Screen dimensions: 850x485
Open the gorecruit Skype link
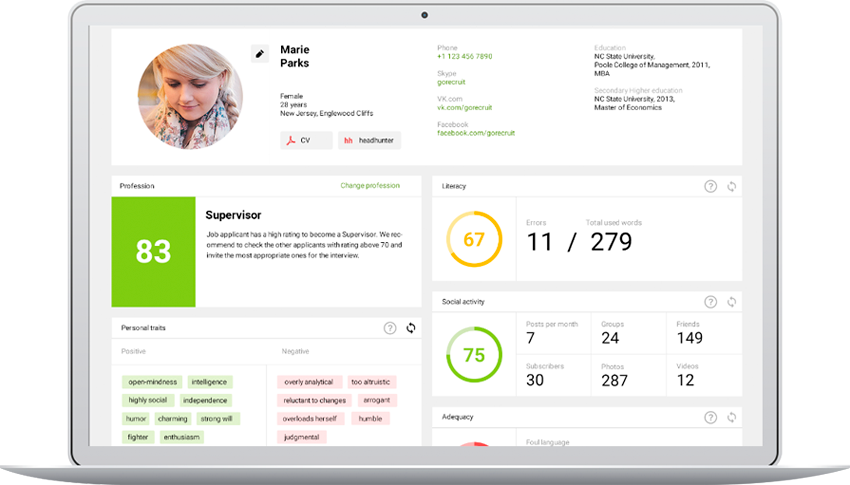(x=451, y=82)
